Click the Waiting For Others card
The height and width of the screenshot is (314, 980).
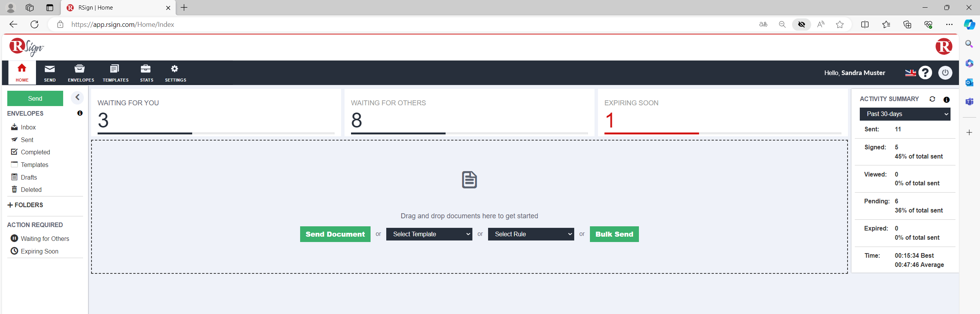[x=469, y=113]
